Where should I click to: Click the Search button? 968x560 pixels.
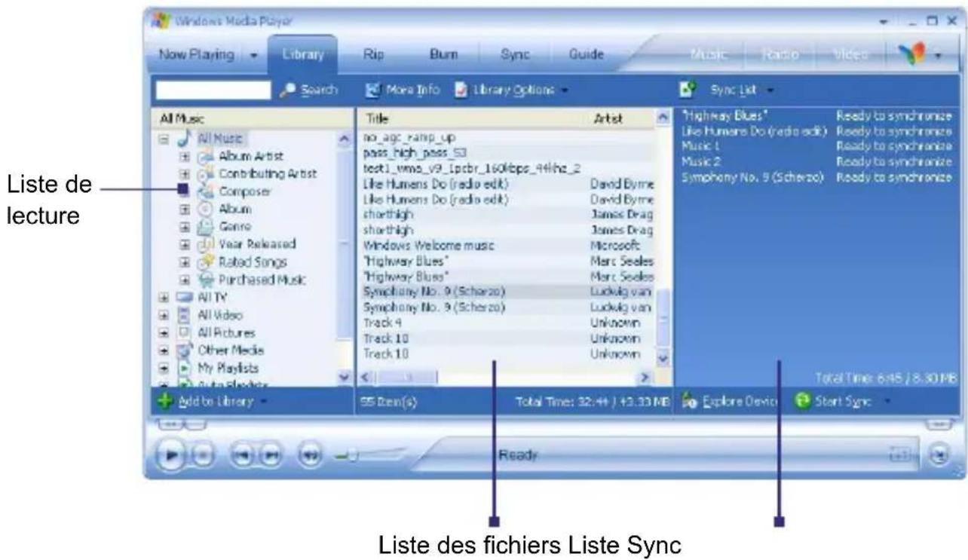click(311, 90)
